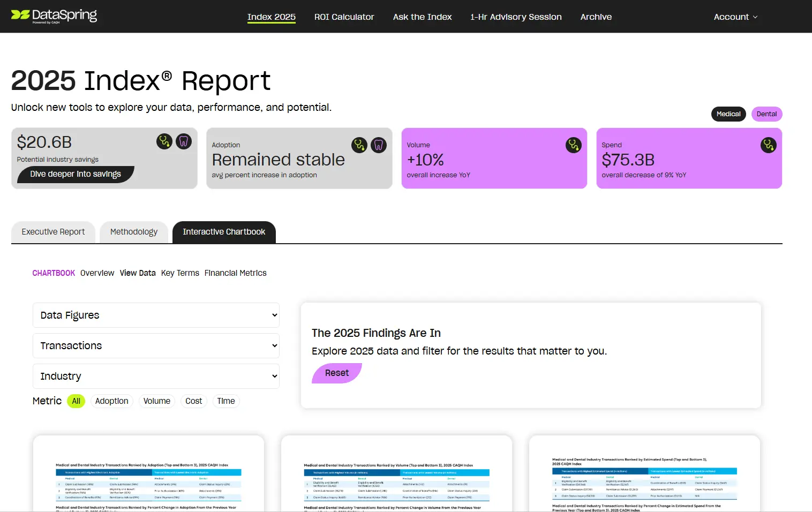
Task: Open the Ranked by Volume chart thumbnail
Action: click(396, 473)
